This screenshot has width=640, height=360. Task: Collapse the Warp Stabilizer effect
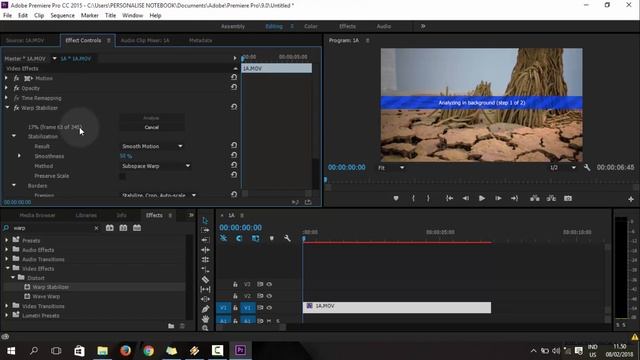click(x=7, y=108)
